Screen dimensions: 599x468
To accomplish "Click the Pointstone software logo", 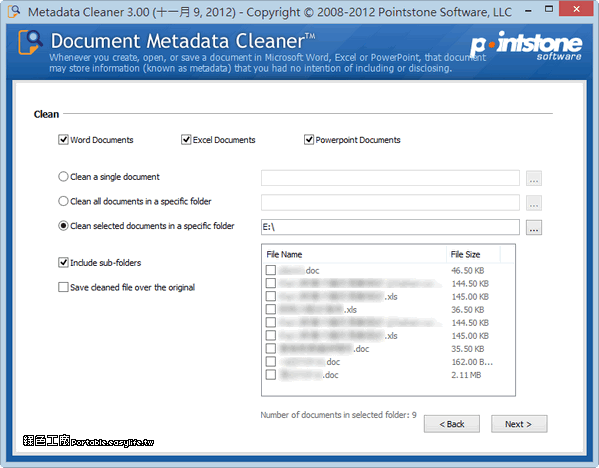I will (x=526, y=46).
